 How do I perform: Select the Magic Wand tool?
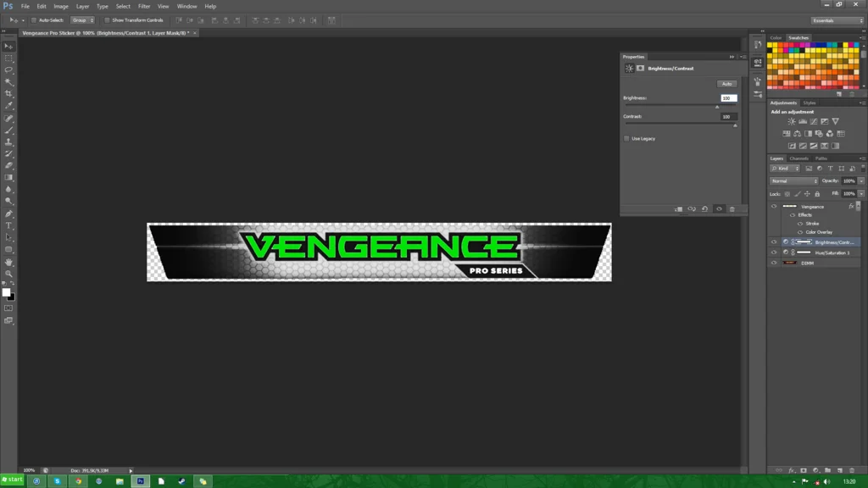click(x=8, y=82)
